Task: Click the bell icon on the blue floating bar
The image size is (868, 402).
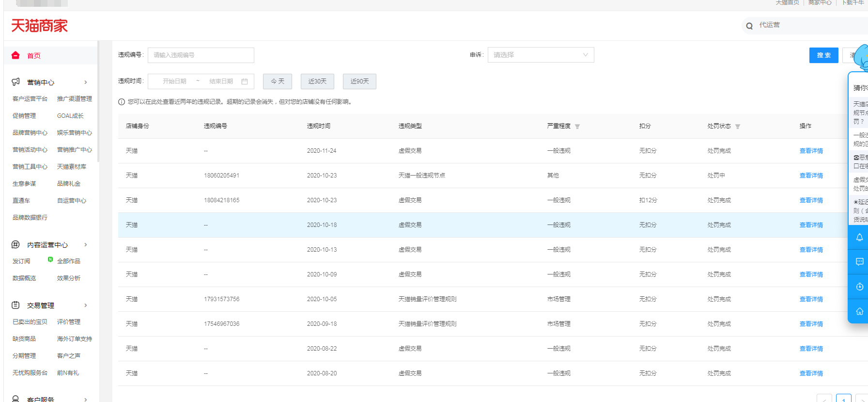Action: click(859, 238)
